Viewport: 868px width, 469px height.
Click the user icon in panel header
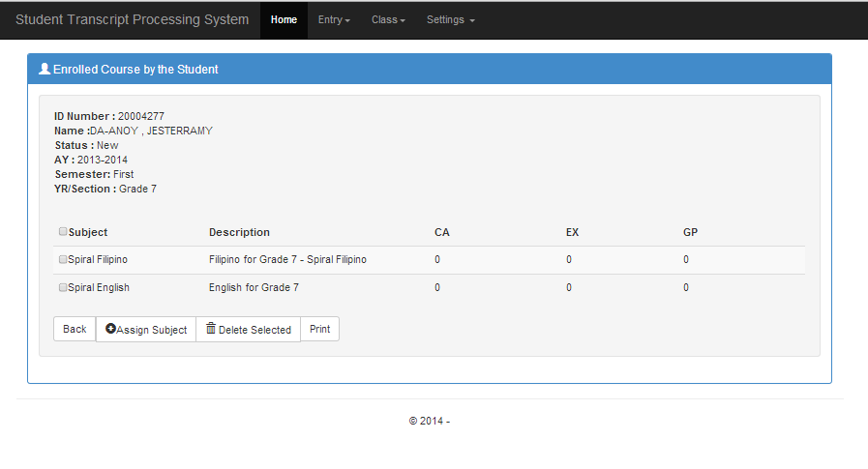click(x=45, y=69)
